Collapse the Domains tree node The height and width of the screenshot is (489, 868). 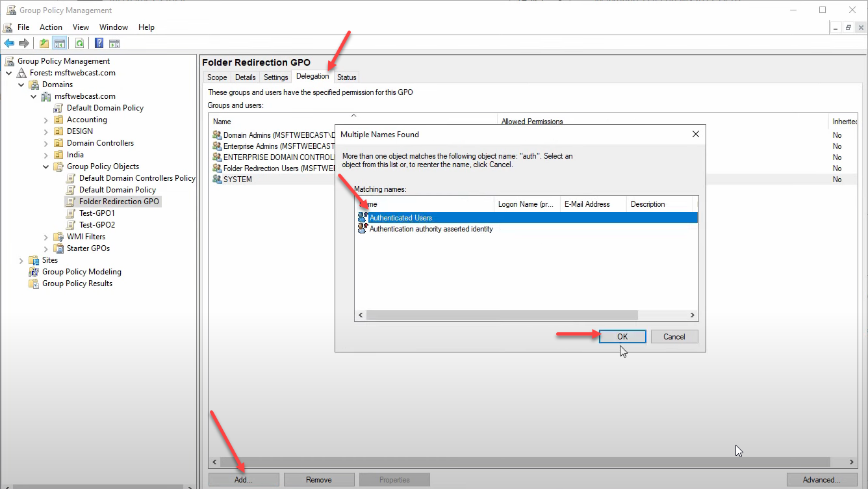coord(21,85)
